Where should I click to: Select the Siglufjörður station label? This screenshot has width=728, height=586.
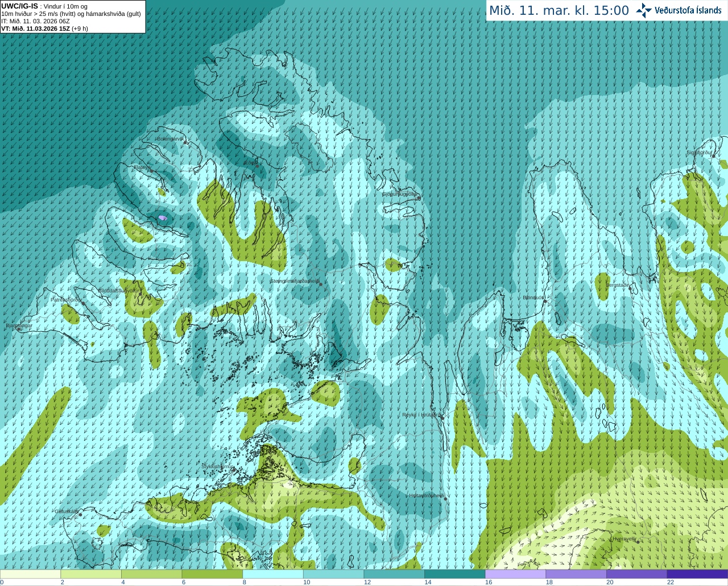[699, 152]
